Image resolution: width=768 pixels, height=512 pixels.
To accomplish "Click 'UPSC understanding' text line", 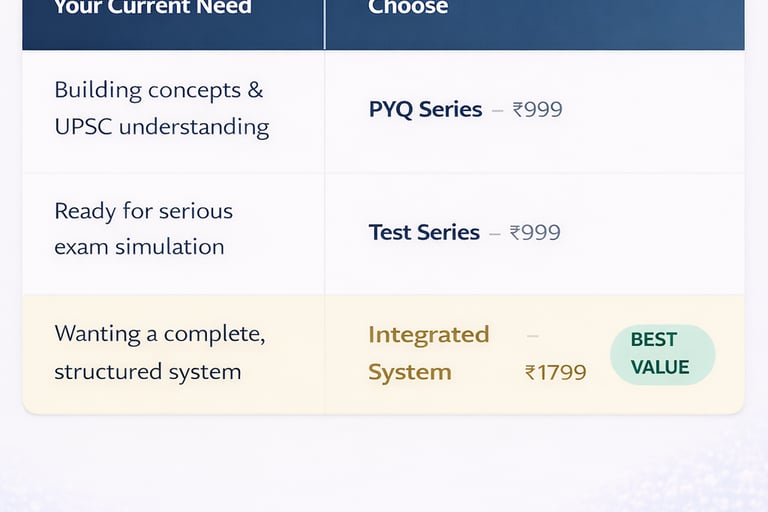I will click(x=161, y=127).
